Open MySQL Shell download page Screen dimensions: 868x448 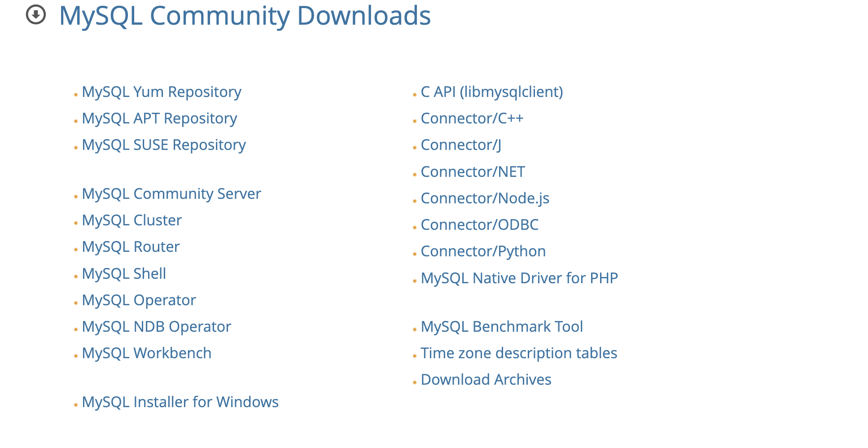(x=124, y=274)
